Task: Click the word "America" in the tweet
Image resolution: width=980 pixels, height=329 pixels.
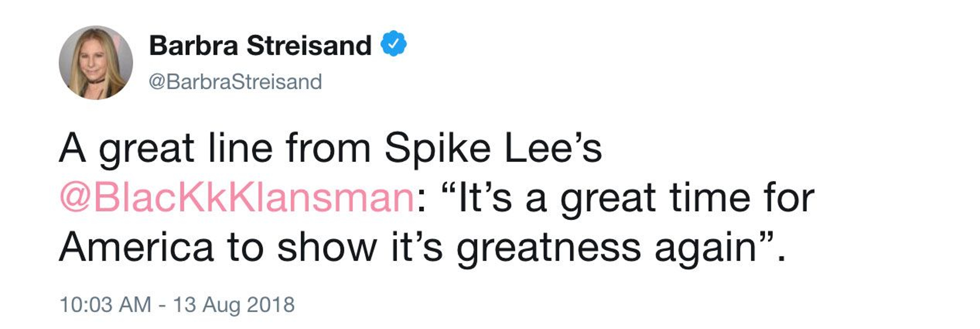Action: point(136,248)
